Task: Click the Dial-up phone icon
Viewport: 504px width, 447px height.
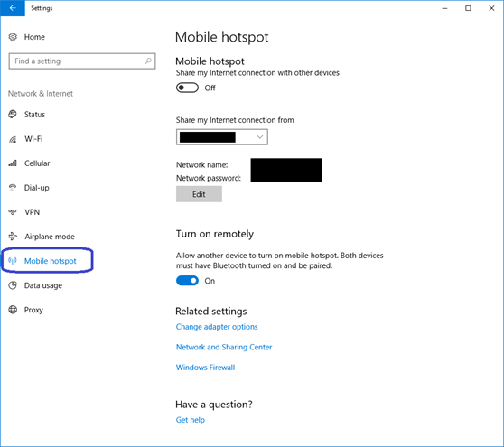Action: 13,187
